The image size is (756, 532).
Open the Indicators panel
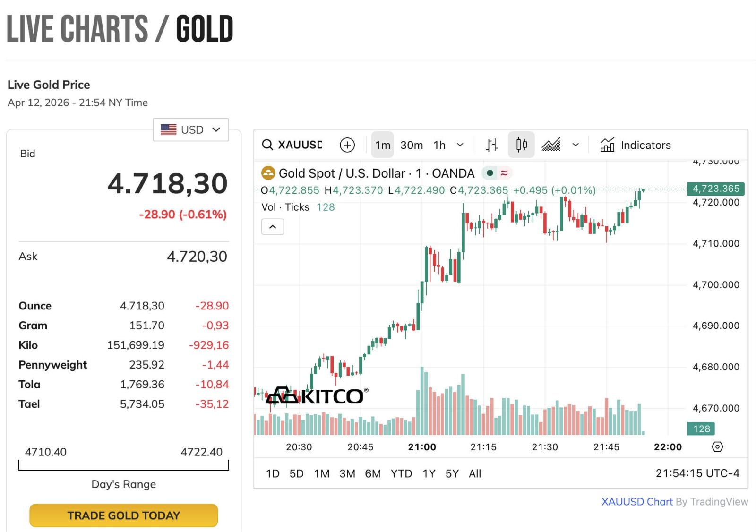636,145
